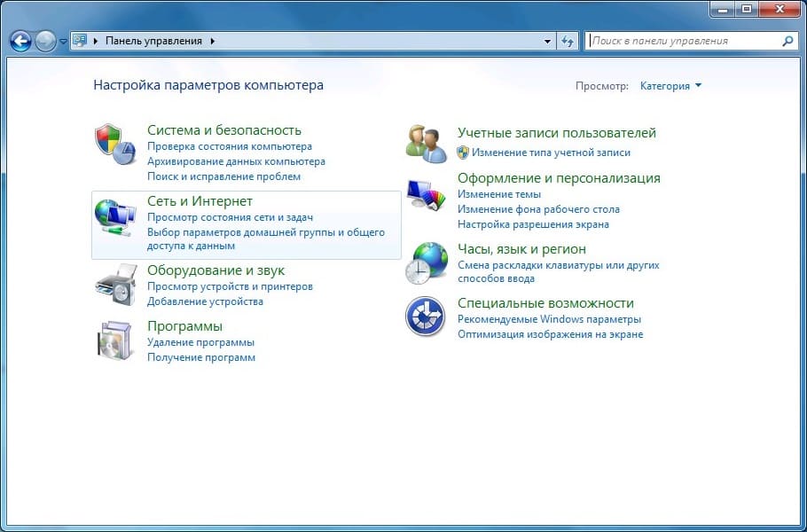Click Изменение темы link
This screenshot has height=532, width=807.
pos(499,194)
